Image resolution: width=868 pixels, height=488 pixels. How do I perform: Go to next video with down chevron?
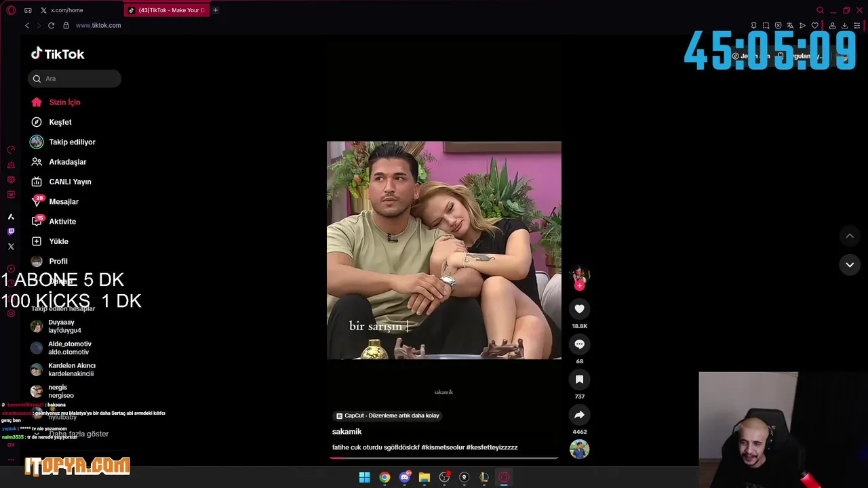pos(850,265)
